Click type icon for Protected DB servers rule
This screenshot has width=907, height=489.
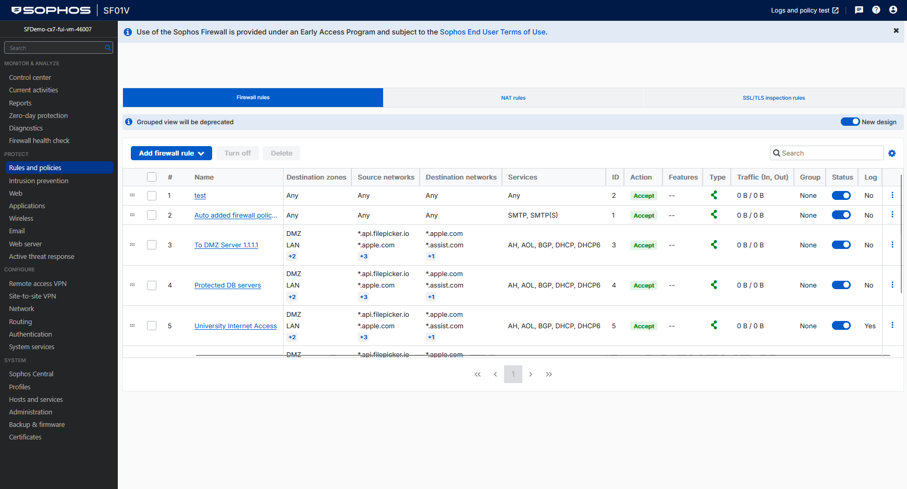click(x=714, y=285)
